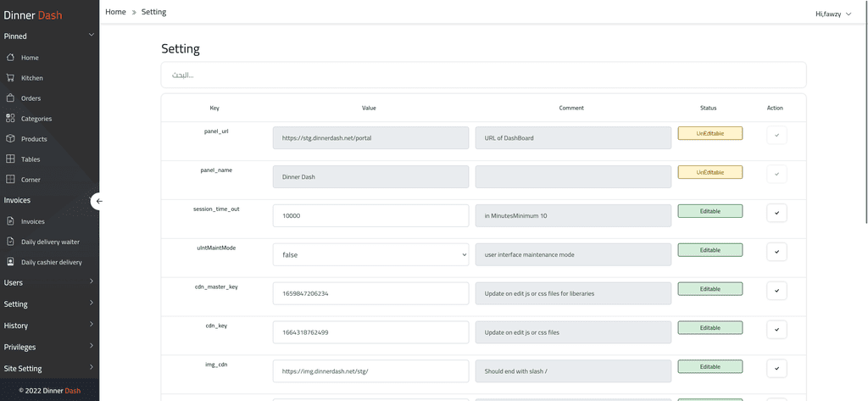Open Orders from the sidebar
The image size is (868, 401).
[x=31, y=98]
